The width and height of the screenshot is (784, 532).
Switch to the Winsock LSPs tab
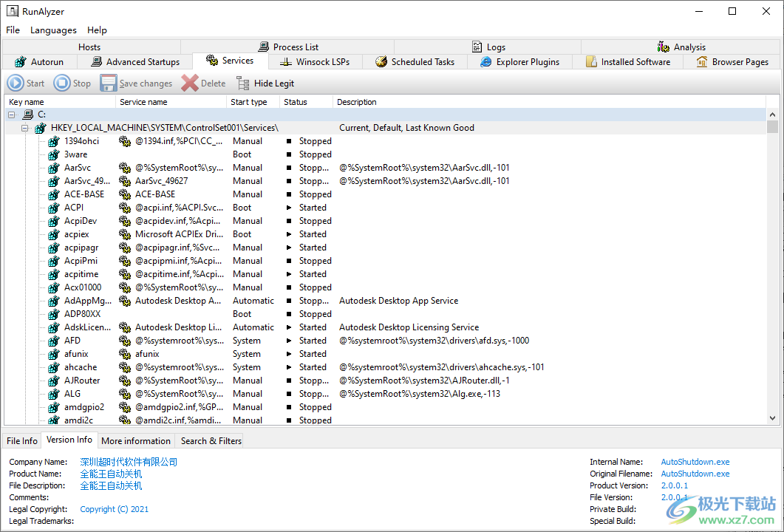tap(315, 62)
